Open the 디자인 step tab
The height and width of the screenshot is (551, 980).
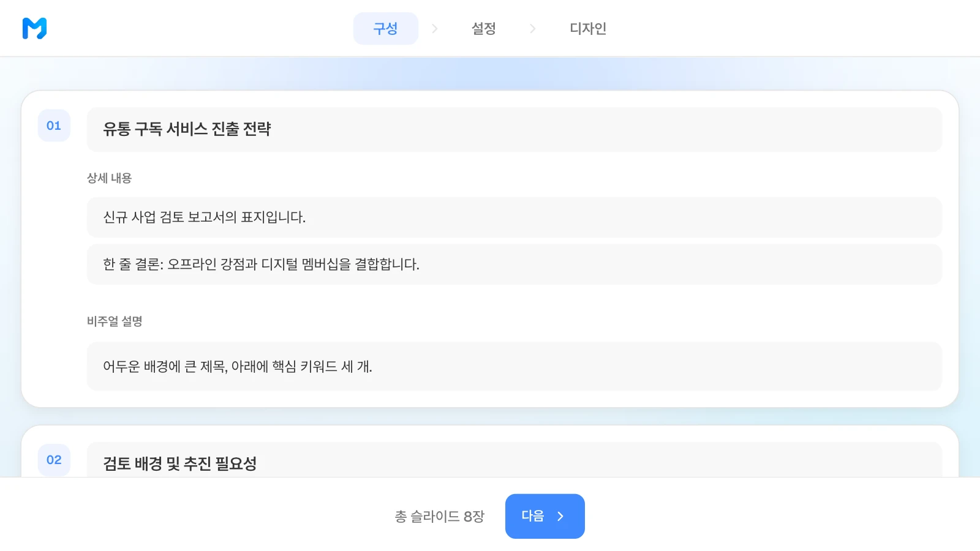pyautogui.click(x=588, y=28)
